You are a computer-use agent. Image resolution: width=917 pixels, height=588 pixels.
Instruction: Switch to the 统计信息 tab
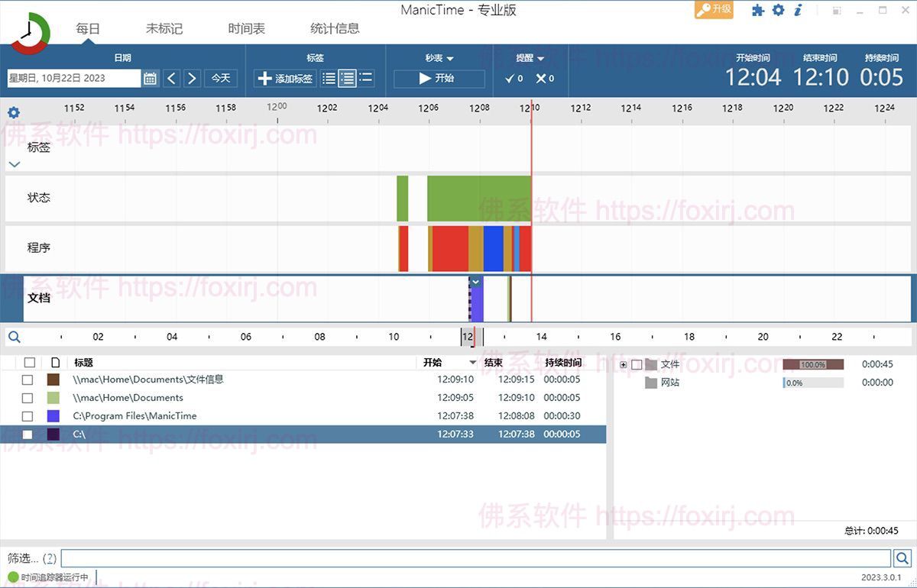335,28
